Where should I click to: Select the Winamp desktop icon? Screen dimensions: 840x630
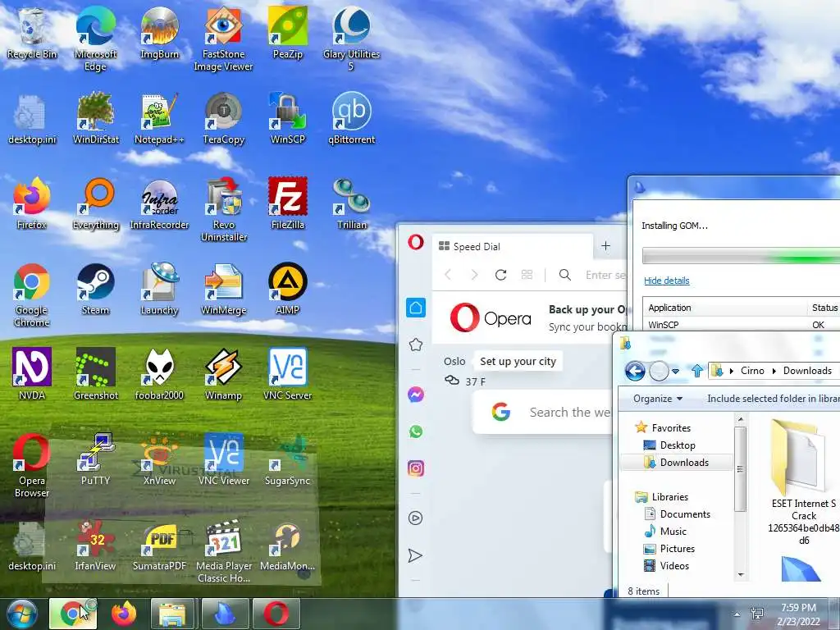pos(223,374)
